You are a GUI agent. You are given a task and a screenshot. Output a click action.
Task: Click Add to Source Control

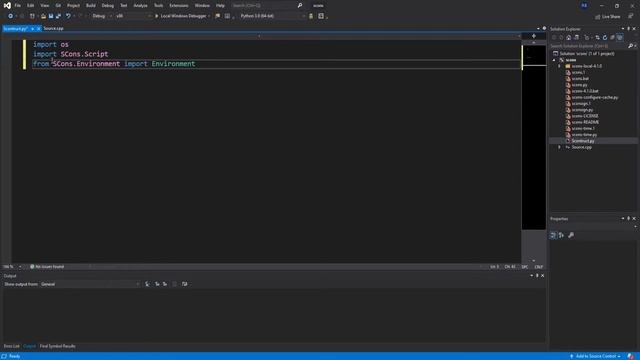595,356
